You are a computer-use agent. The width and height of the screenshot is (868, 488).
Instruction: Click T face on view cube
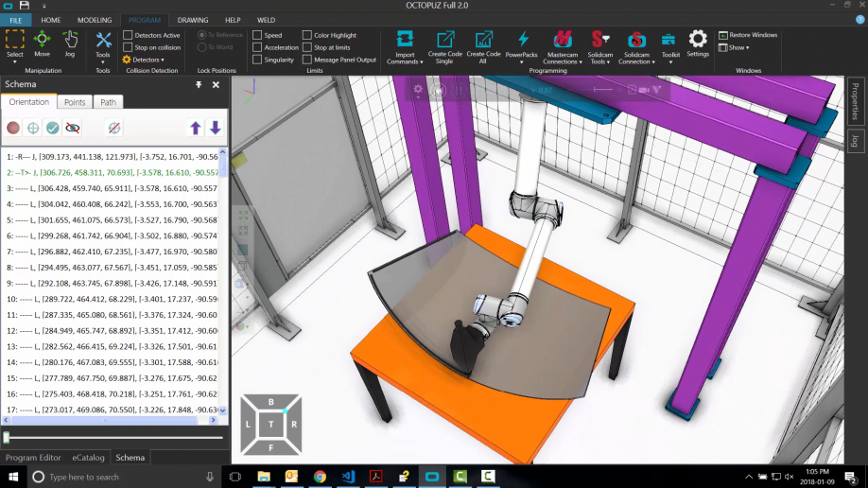click(x=270, y=425)
